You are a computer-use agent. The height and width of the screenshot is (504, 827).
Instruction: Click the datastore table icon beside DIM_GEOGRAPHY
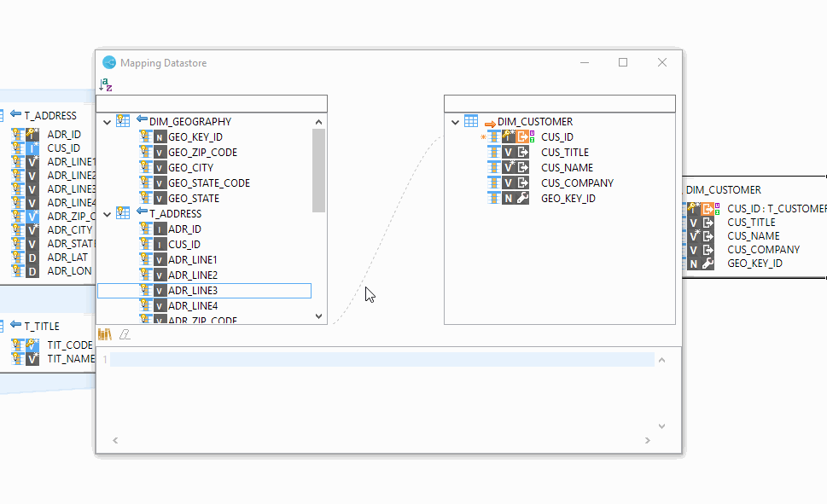(x=123, y=121)
